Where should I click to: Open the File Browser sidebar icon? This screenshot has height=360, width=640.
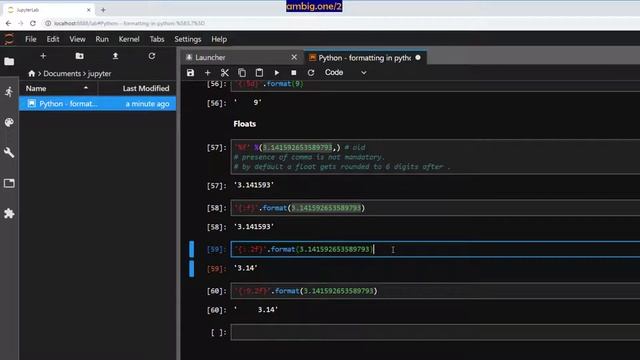pyautogui.click(x=9, y=62)
